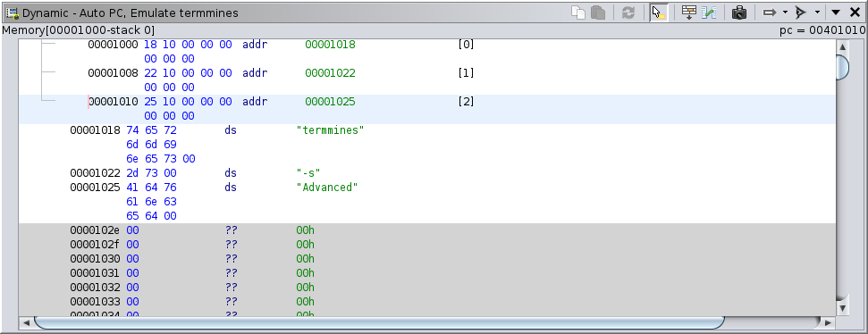This screenshot has height=334, width=868.
Task: Select the "Advanced" string value
Action: (x=327, y=188)
